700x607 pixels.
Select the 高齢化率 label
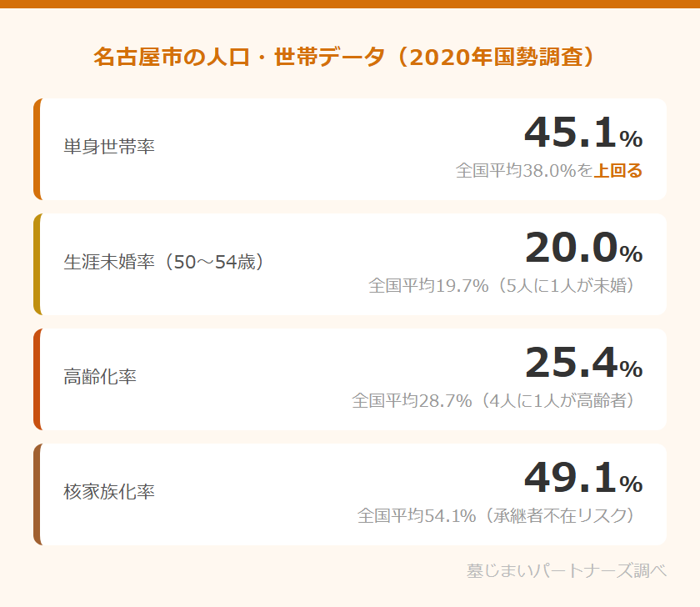point(100,377)
